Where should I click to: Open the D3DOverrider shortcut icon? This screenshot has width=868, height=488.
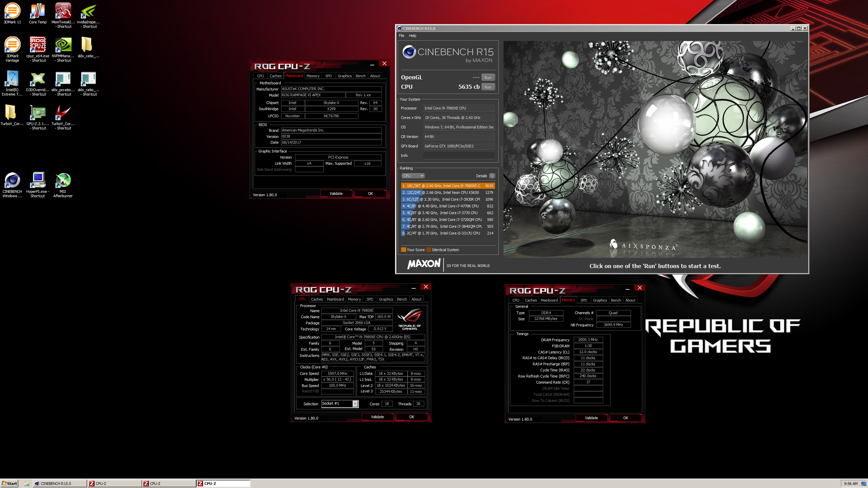tap(38, 83)
